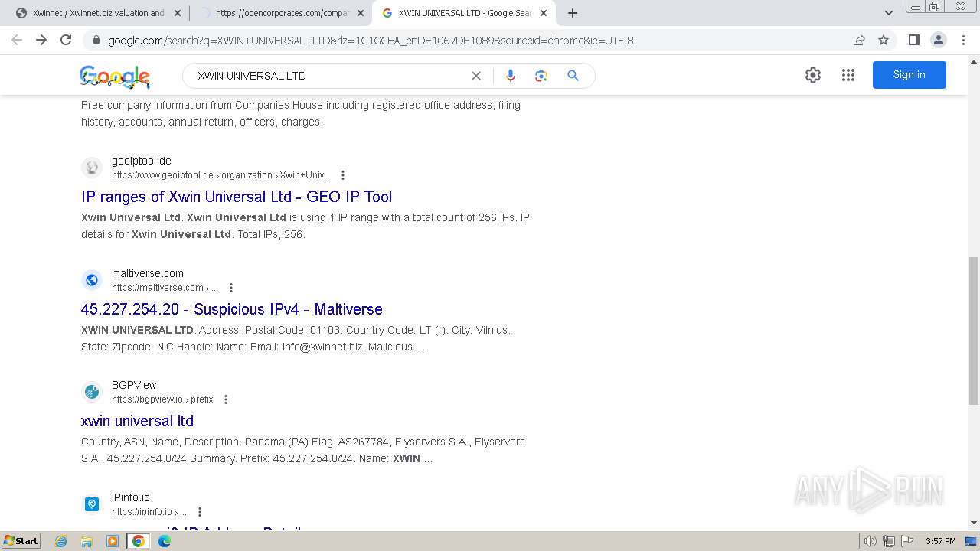Click the maltiverse.com site favicon
Viewport: 980px width, 551px height.
pos(92,280)
